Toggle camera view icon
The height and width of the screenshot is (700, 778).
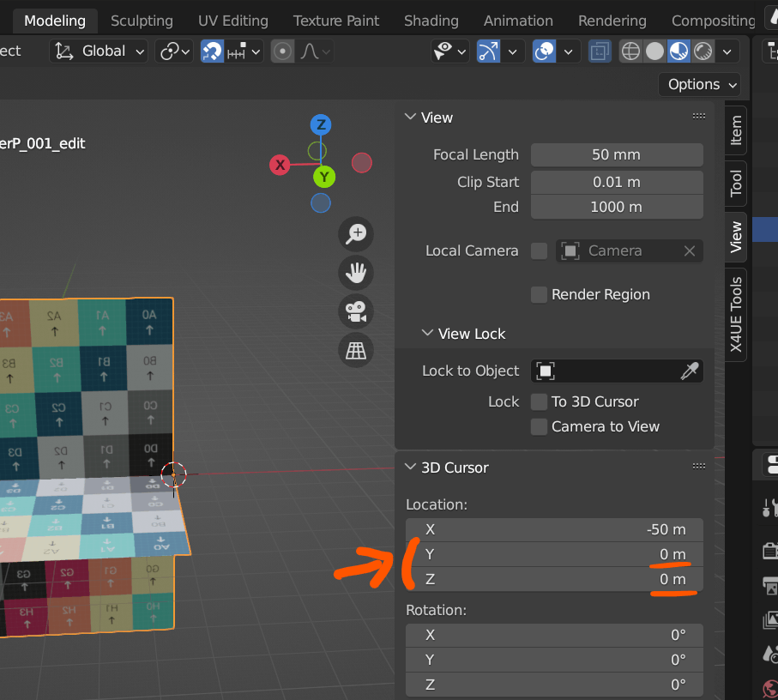(356, 311)
